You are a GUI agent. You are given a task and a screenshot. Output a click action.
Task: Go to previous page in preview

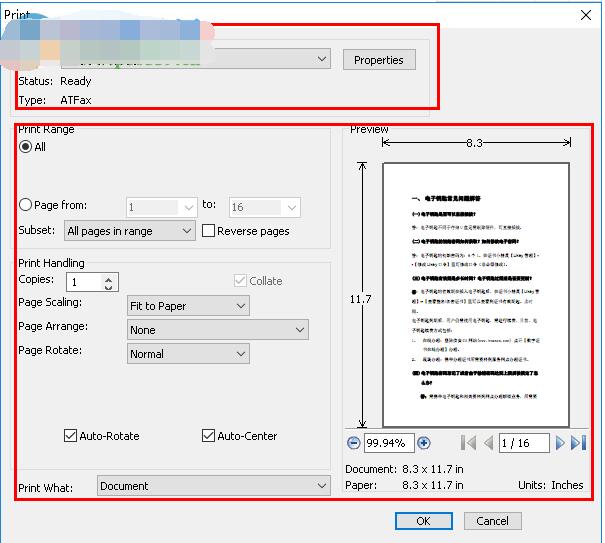[x=488, y=443]
